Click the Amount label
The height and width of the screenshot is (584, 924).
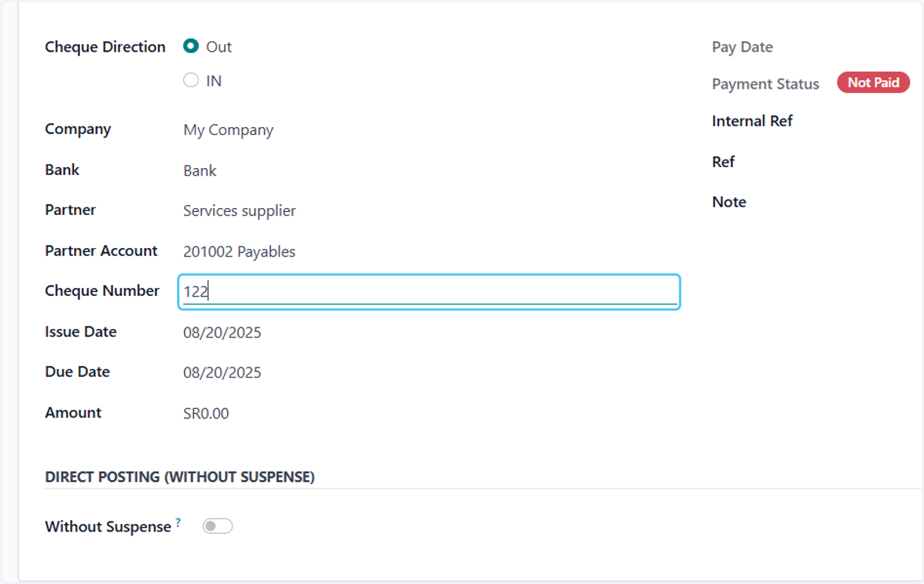73,412
